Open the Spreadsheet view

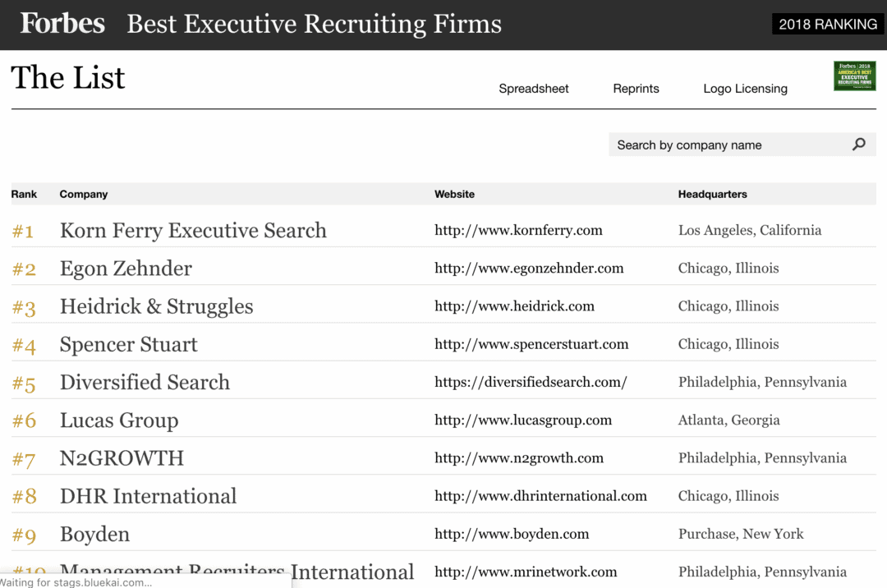click(533, 88)
